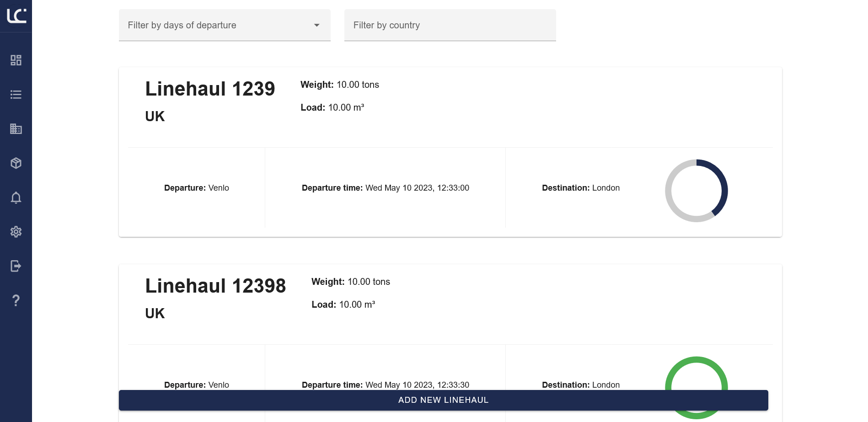Screen dimensions: 868x422
Task: Open the list view icon in sidebar
Action: point(16,95)
